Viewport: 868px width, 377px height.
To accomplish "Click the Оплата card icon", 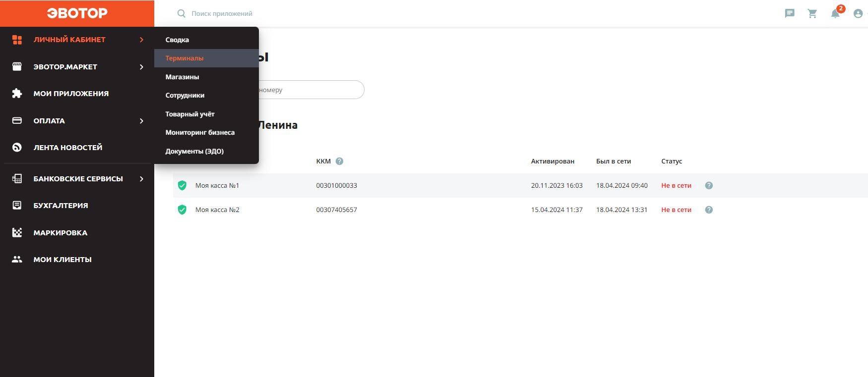I will pyautogui.click(x=17, y=120).
